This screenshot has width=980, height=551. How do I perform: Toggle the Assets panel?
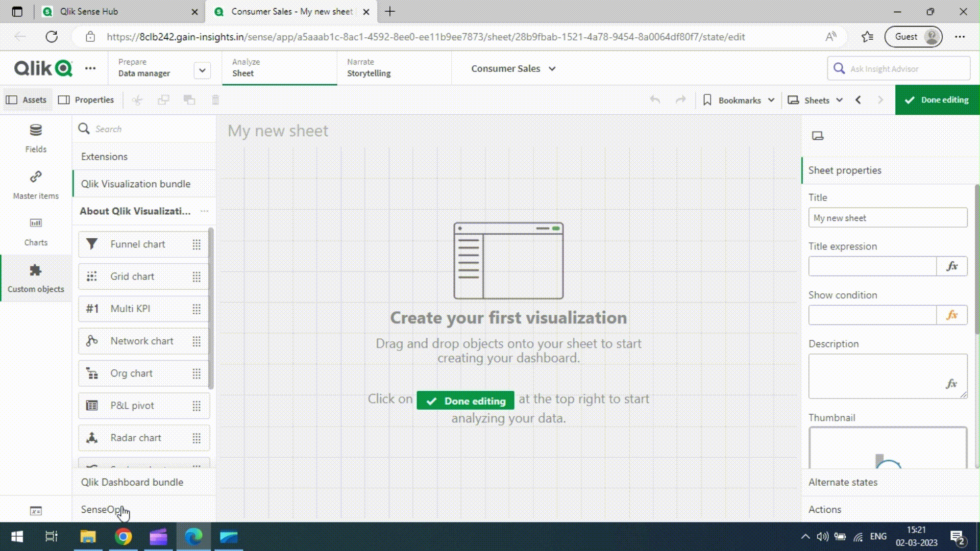pos(27,100)
